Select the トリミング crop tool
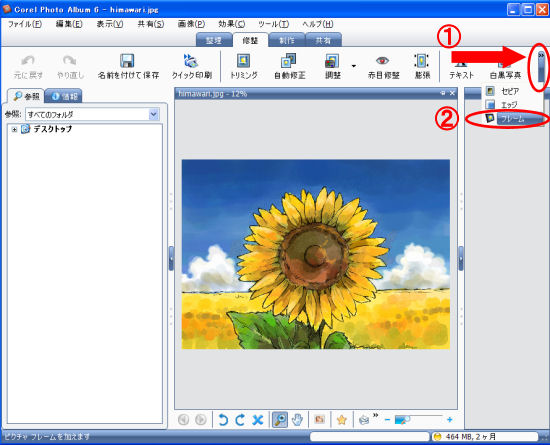Screen dimensions: 550x445 click(x=243, y=67)
